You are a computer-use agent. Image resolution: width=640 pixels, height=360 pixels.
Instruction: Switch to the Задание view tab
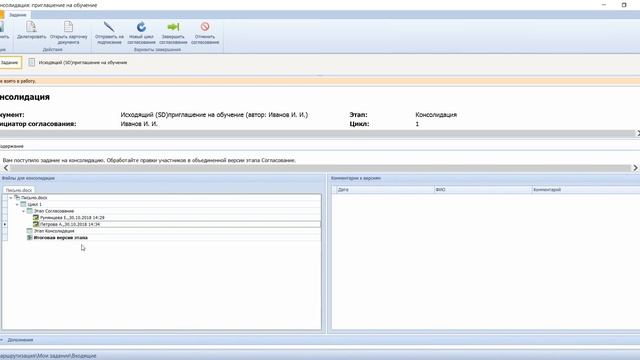[x=10, y=62]
